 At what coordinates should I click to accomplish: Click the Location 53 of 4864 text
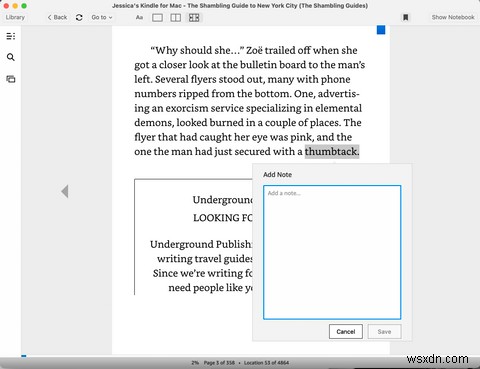point(266,363)
